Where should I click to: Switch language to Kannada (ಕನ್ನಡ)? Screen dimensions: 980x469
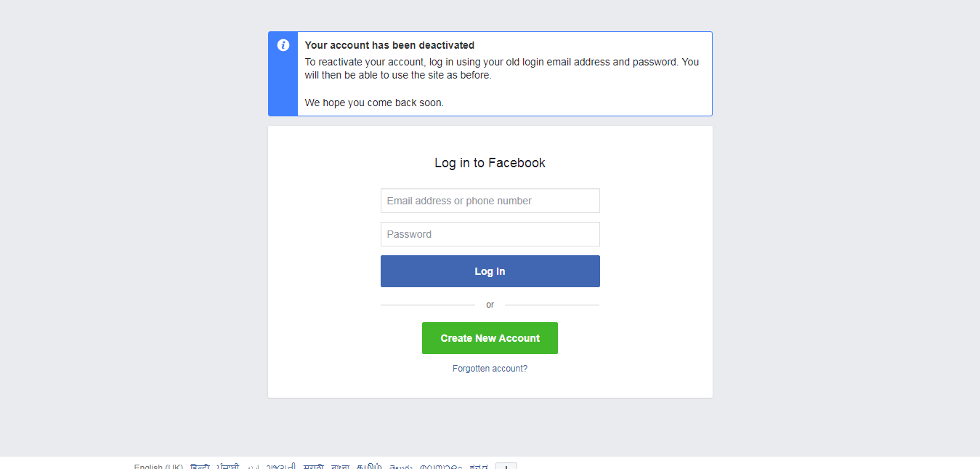pyautogui.click(x=479, y=466)
